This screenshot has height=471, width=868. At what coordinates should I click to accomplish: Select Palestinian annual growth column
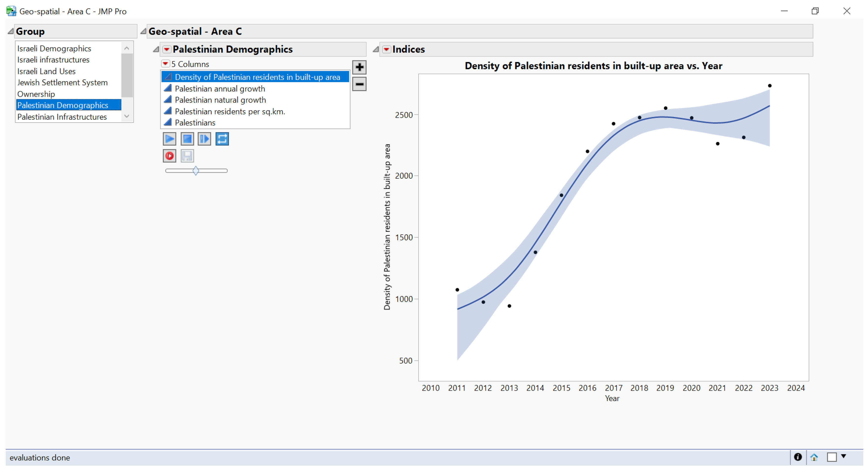220,89
